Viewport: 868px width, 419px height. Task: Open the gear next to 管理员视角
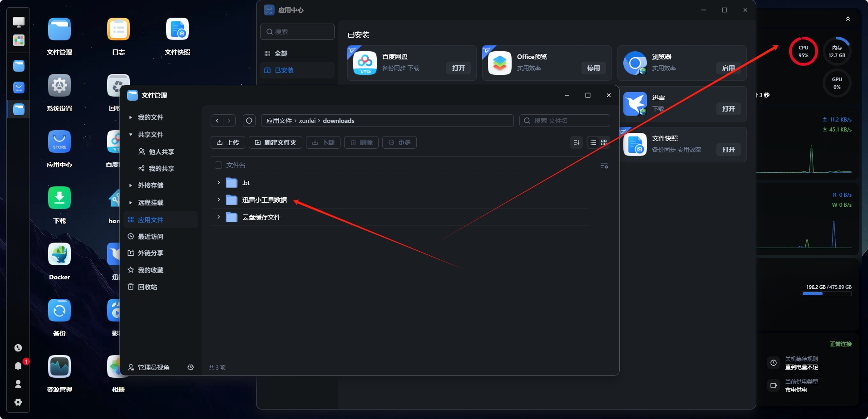[x=191, y=367]
